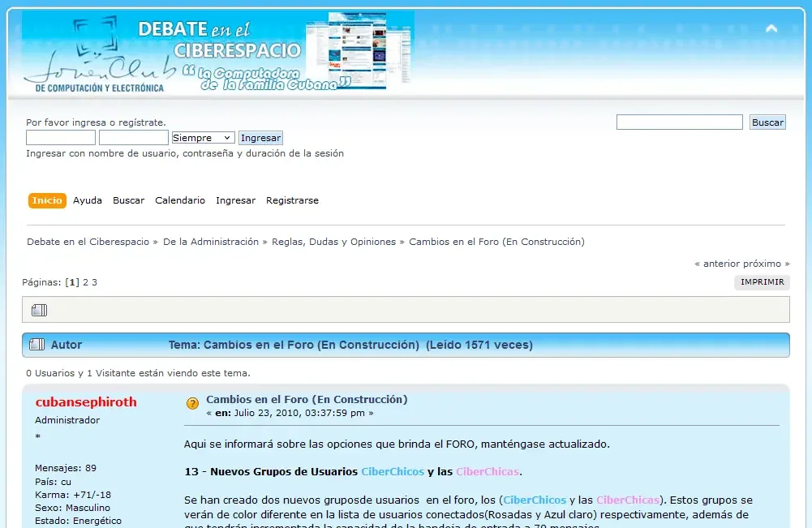812x528 pixels.
Task: Click the post date Julio 23, 2010
Action: point(299,413)
